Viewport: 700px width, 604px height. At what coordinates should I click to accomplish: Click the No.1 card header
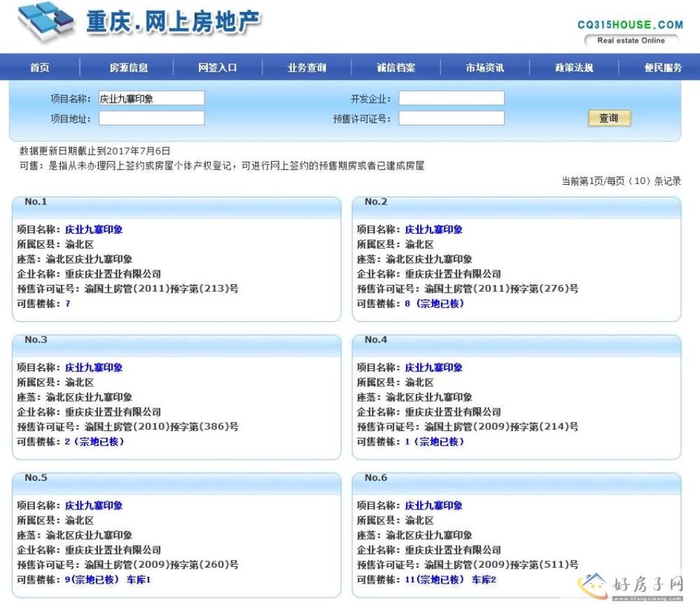(177, 206)
